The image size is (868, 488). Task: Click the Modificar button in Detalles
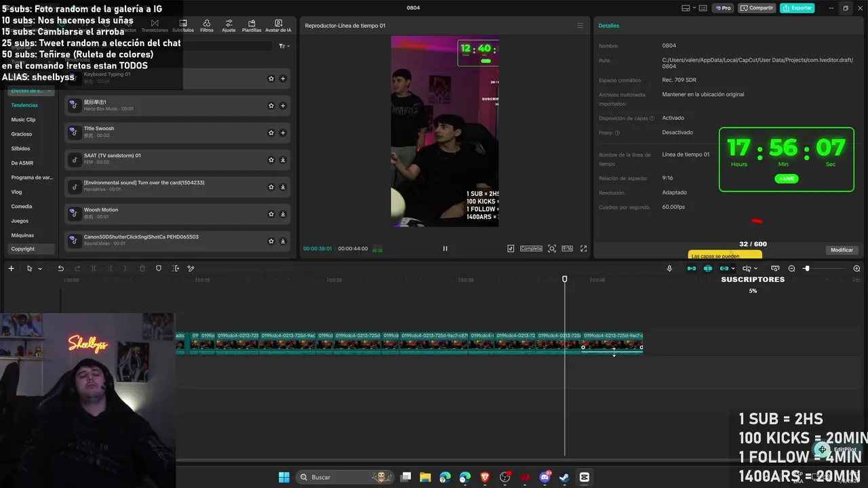[x=842, y=250]
